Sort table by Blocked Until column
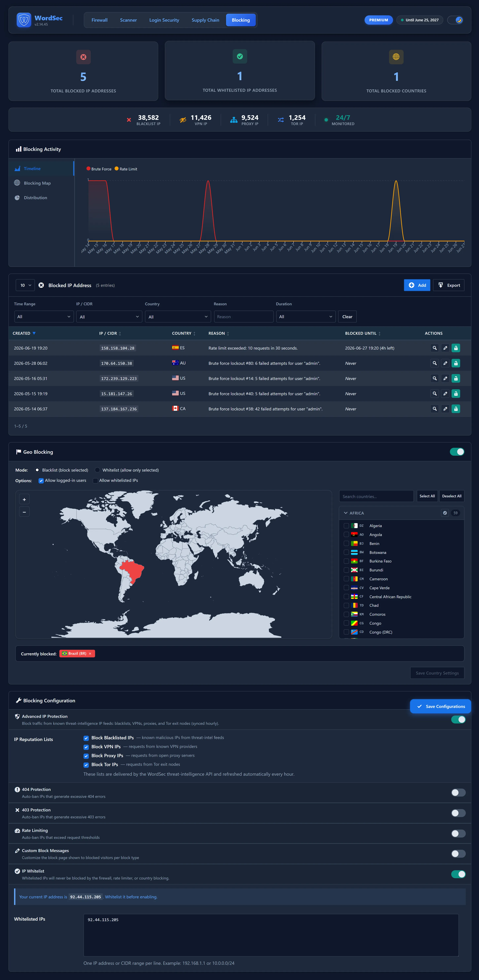Viewport: 479px width, 980px height. coord(363,333)
